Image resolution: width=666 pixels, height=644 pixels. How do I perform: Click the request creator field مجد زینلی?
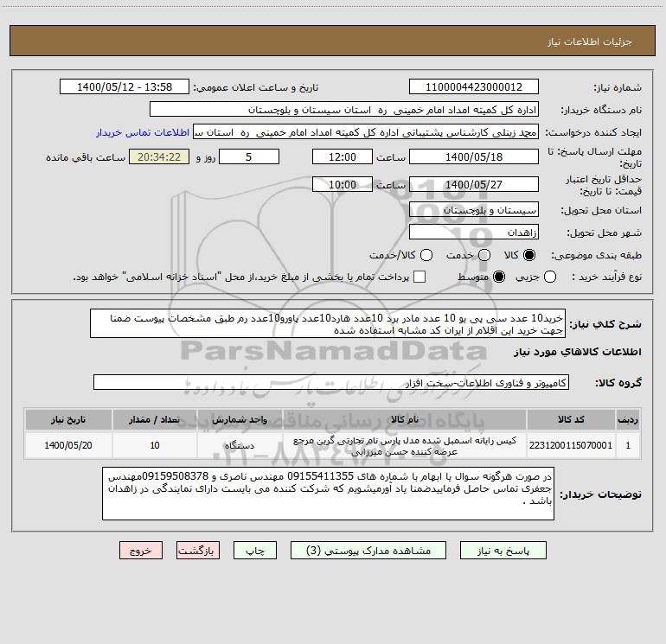pos(366,132)
